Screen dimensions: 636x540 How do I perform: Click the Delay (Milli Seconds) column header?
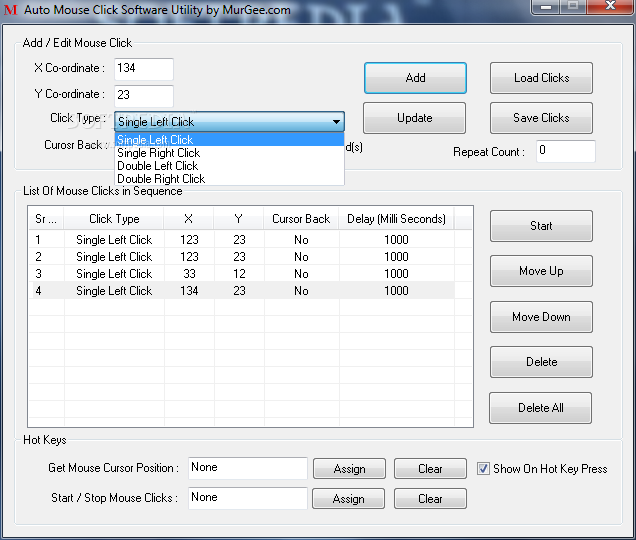click(x=396, y=219)
